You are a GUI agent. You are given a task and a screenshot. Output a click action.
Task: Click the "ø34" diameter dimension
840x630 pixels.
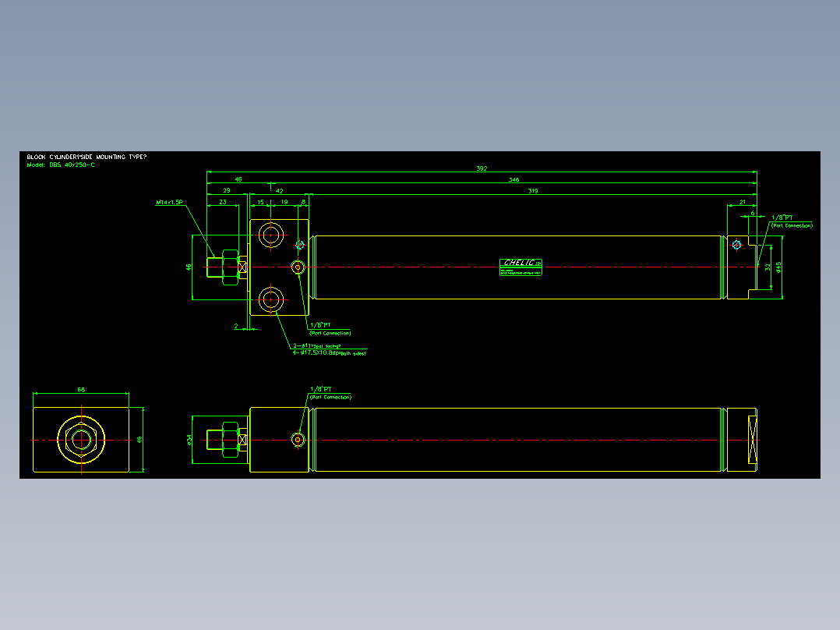(x=189, y=440)
